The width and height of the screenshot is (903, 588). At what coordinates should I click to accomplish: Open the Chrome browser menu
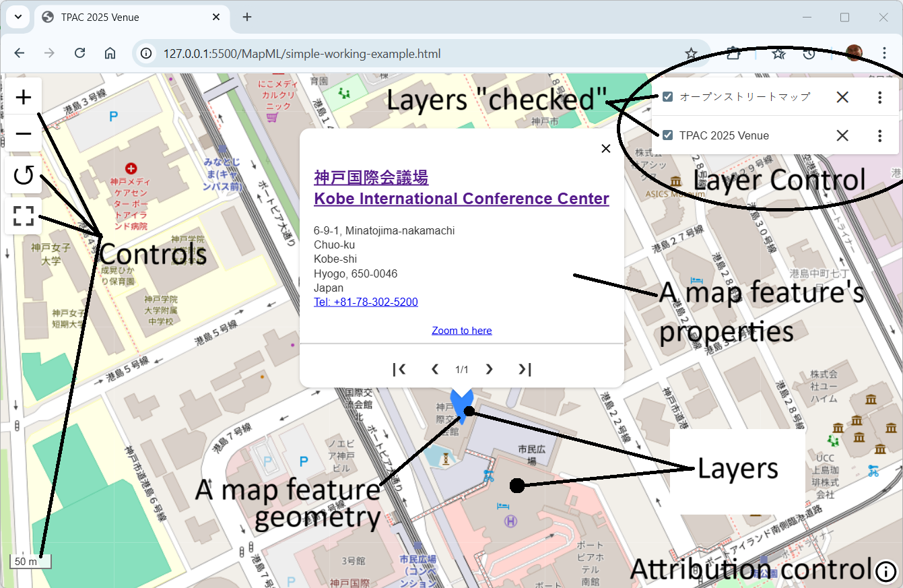tap(885, 53)
